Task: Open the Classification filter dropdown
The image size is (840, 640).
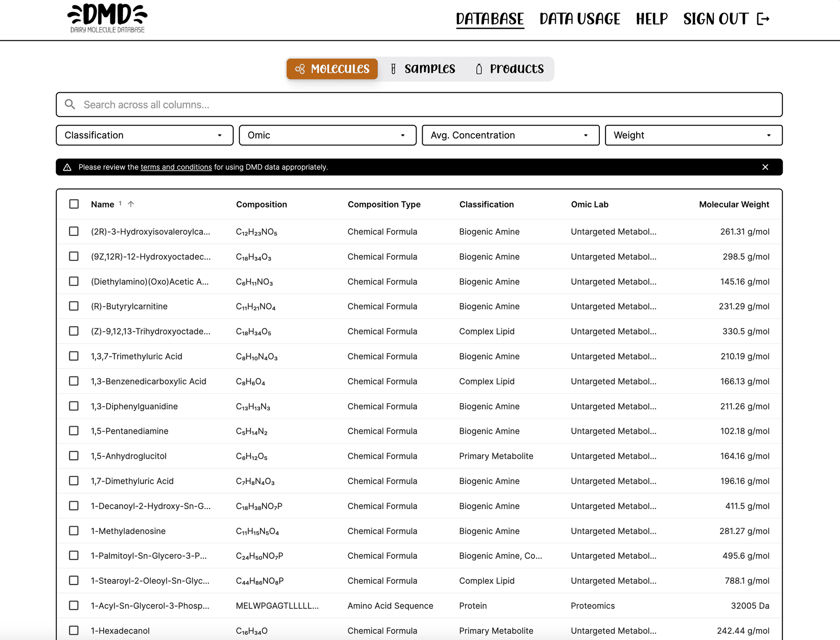Action: 144,135
